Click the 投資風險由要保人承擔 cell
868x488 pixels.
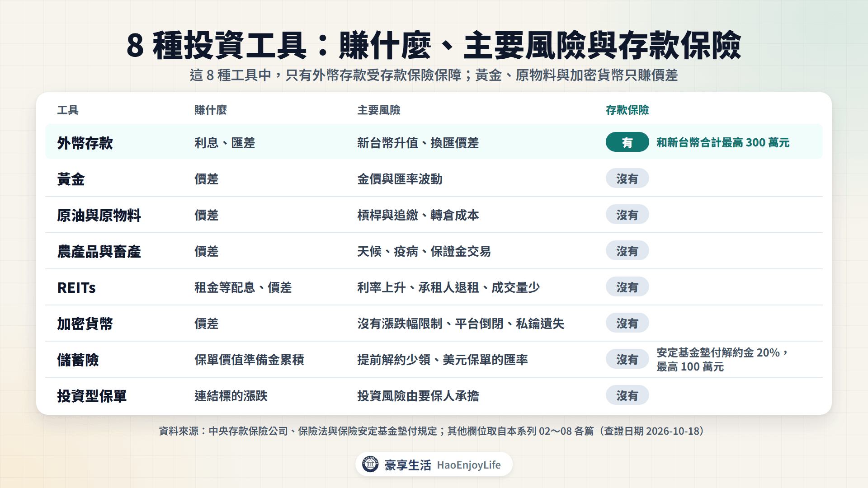[x=418, y=396]
